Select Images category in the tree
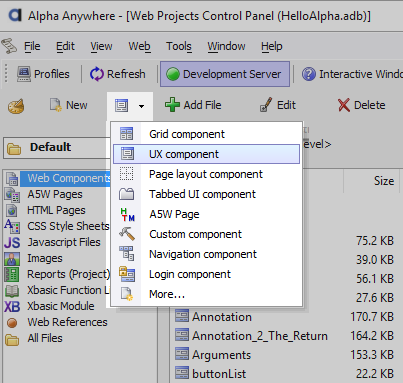This screenshot has width=403, height=383. pos(45,258)
